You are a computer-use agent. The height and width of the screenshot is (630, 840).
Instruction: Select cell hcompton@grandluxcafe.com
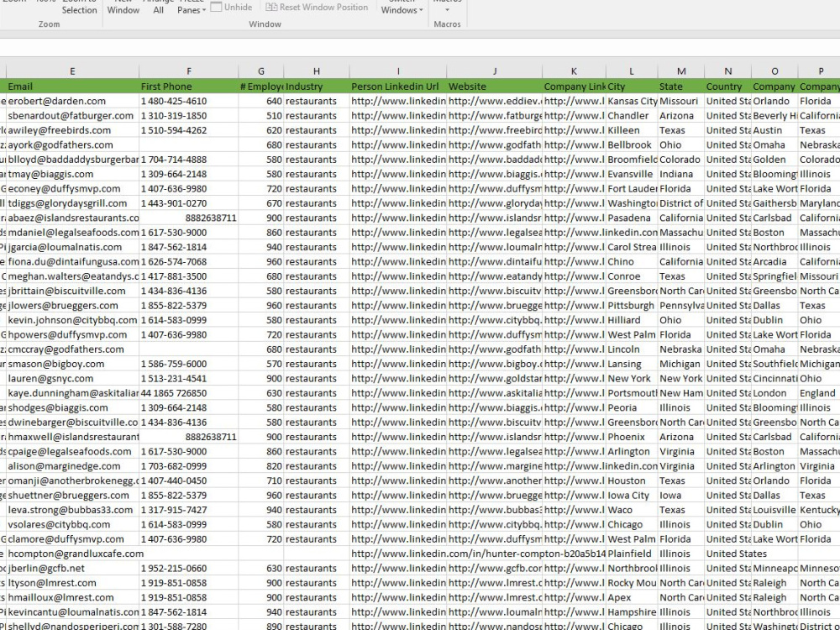(72, 554)
